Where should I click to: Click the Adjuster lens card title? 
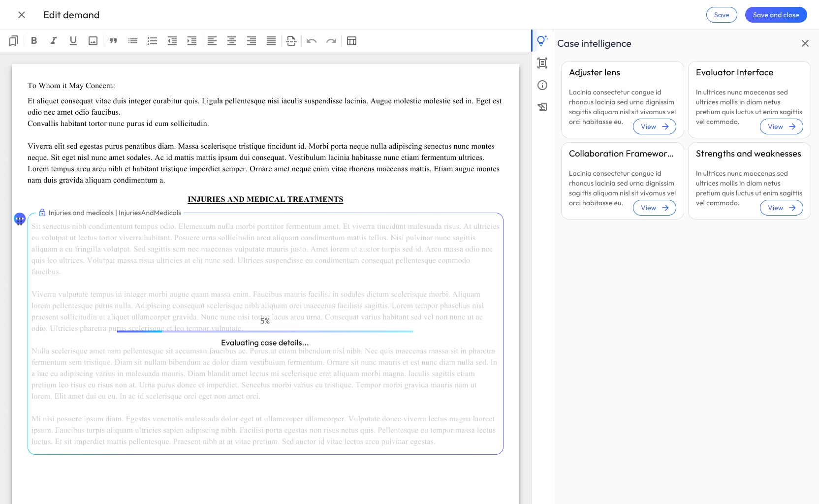(x=595, y=72)
